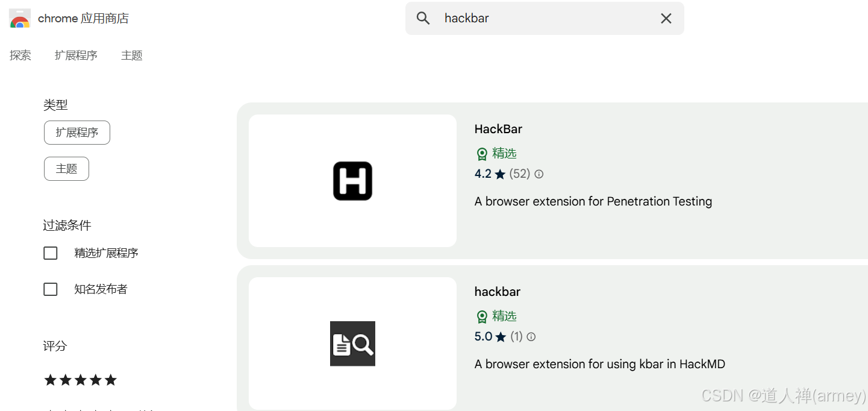Open the HackBar black H icon
Screen dimensions: 868x411
tap(352, 181)
